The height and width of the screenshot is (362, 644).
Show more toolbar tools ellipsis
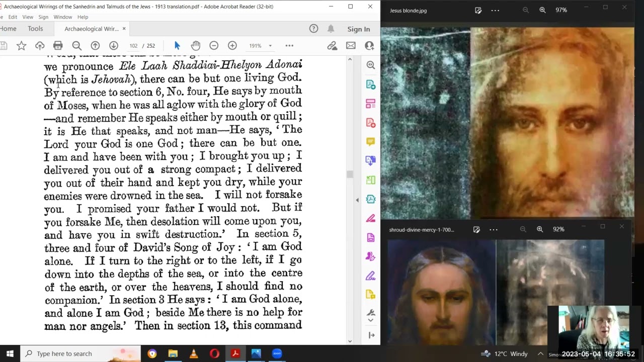(x=289, y=46)
